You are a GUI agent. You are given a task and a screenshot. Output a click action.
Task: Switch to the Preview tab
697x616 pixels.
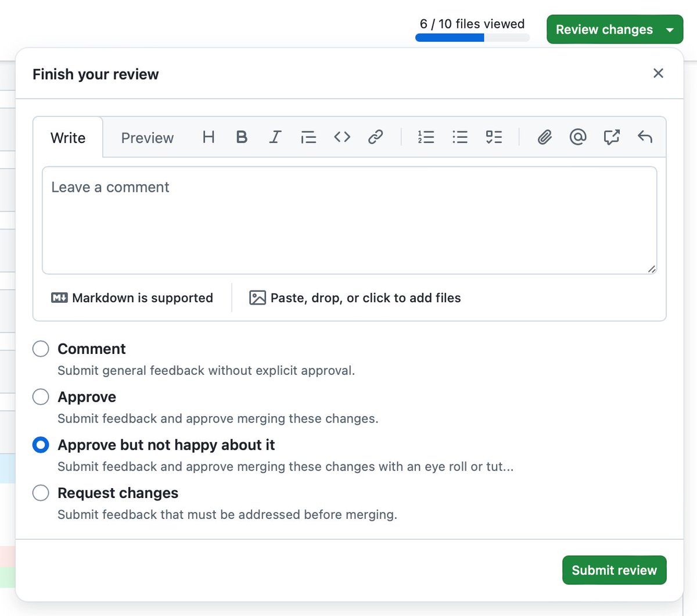[x=148, y=138]
